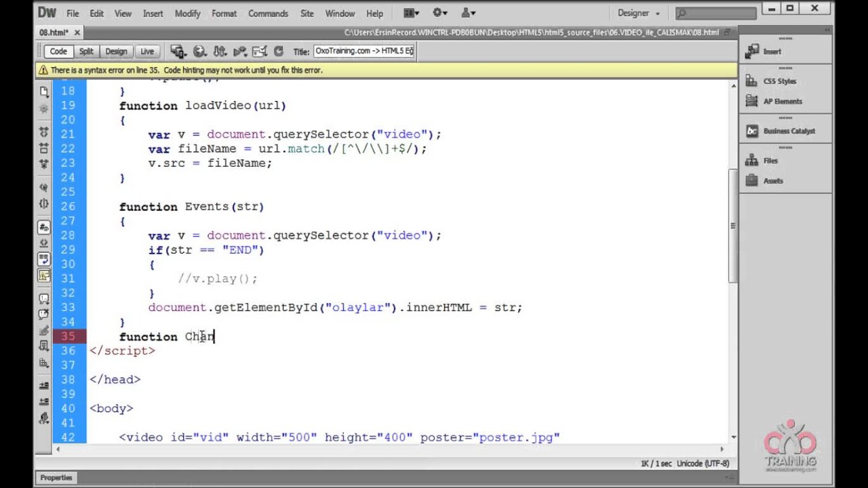Click Wrap Tag pencil icon
The image size is (868, 488).
[x=44, y=331]
